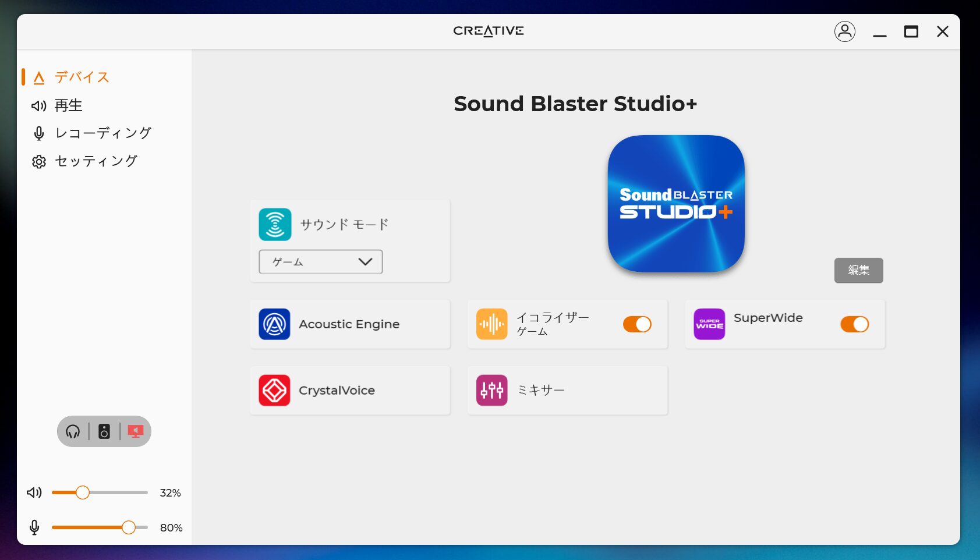The height and width of the screenshot is (560, 980).
Task: Open Acoustic Engine settings
Action: click(x=349, y=324)
